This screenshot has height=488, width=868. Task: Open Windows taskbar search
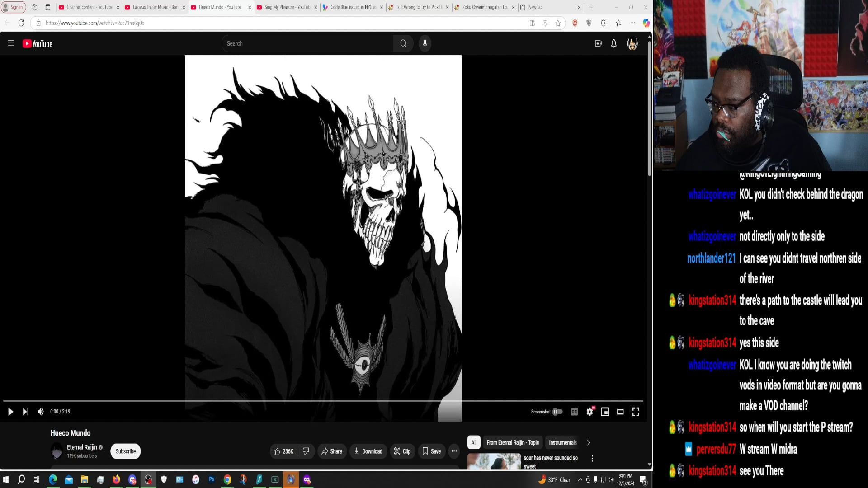coord(21,479)
